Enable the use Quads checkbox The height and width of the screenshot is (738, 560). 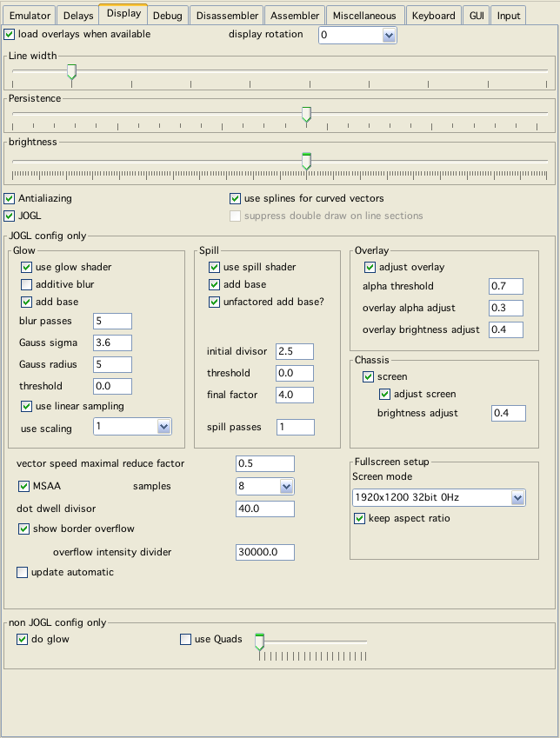tap(185, 640)
